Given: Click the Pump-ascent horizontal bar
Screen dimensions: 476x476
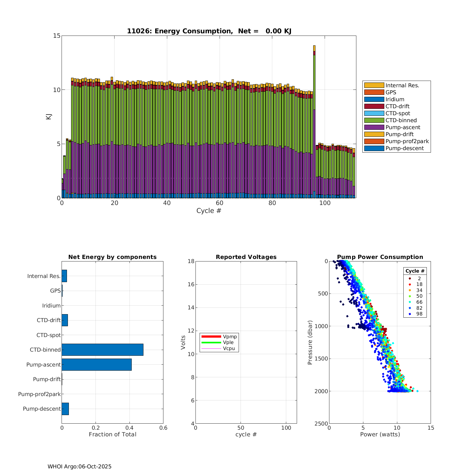Looking at the screenshot, I should point(96,365).
